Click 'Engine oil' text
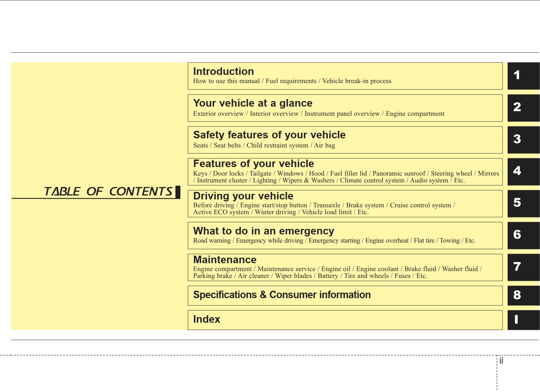The height and width of the screenshot is (392, 540). click(x=336, y=269)
